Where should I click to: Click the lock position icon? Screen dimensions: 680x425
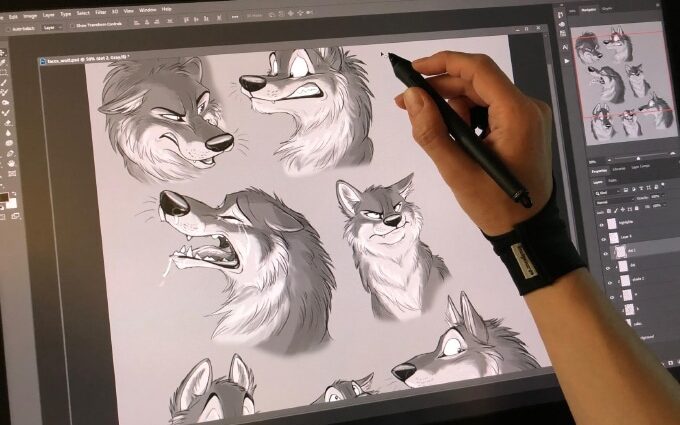pyautogui.click(x=622, y=209)
